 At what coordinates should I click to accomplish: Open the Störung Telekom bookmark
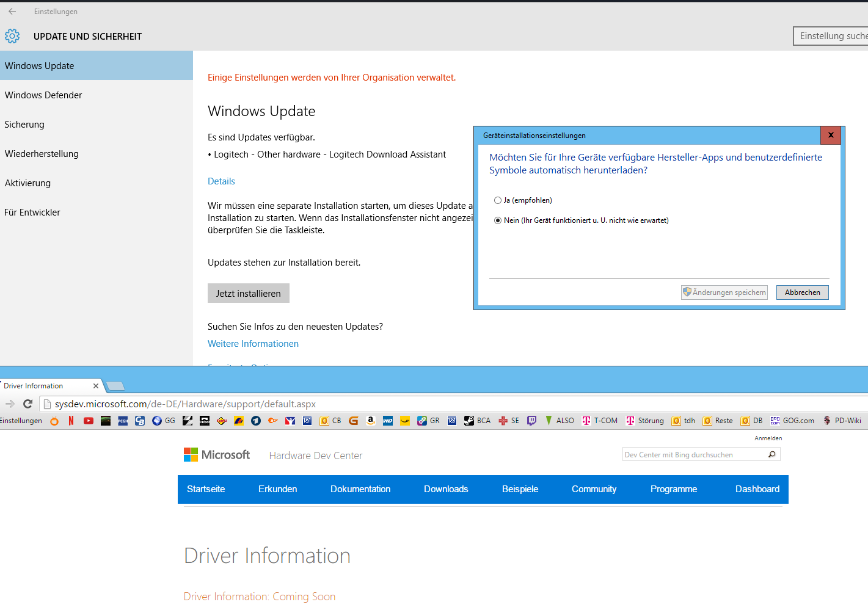(x=644, y=421)
